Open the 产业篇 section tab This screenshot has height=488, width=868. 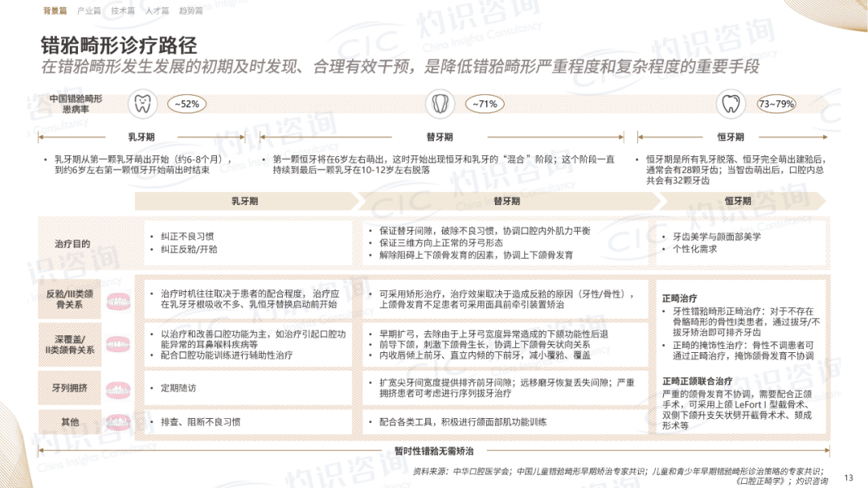(x=88, y=10)
